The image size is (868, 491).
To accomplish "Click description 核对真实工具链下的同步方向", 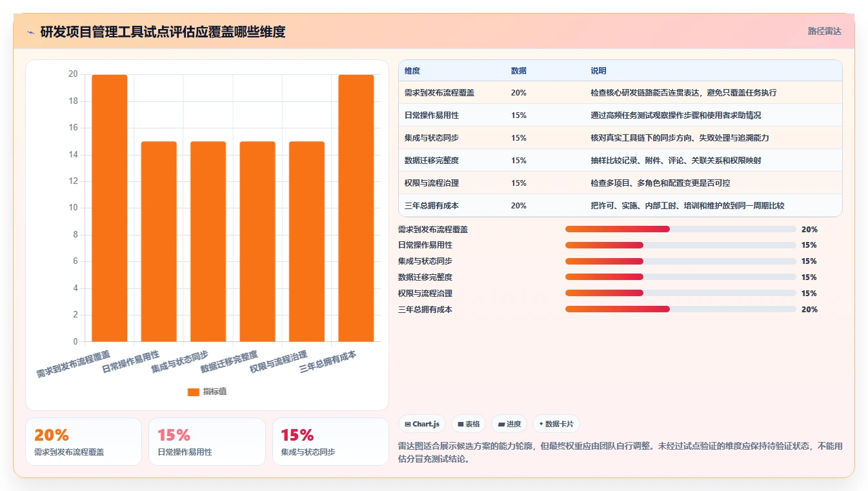I will [680, 138].
